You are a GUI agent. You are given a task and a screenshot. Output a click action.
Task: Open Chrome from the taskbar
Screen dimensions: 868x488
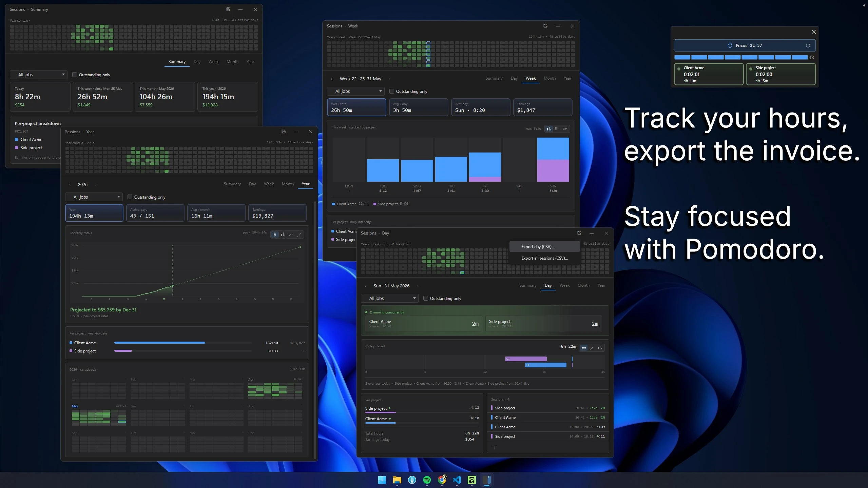pyautogui.click(x=442, y=480)
